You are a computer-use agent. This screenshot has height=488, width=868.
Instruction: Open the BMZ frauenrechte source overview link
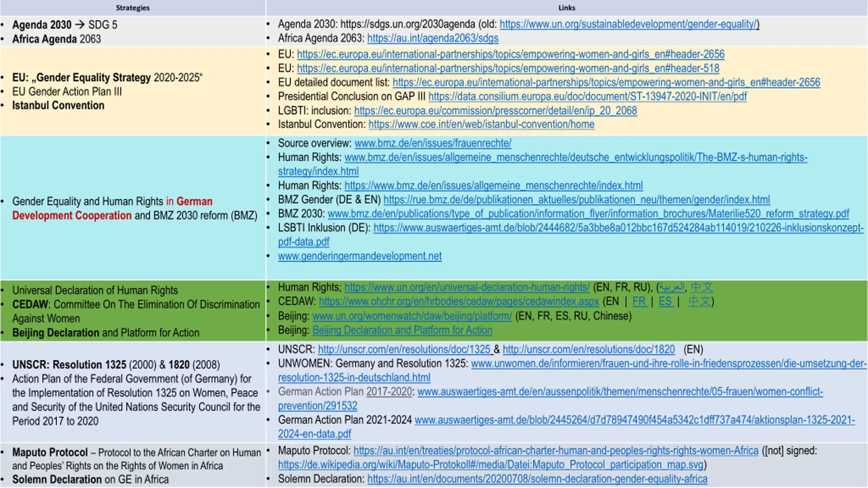pyautogui.click(x=433, y=143)
